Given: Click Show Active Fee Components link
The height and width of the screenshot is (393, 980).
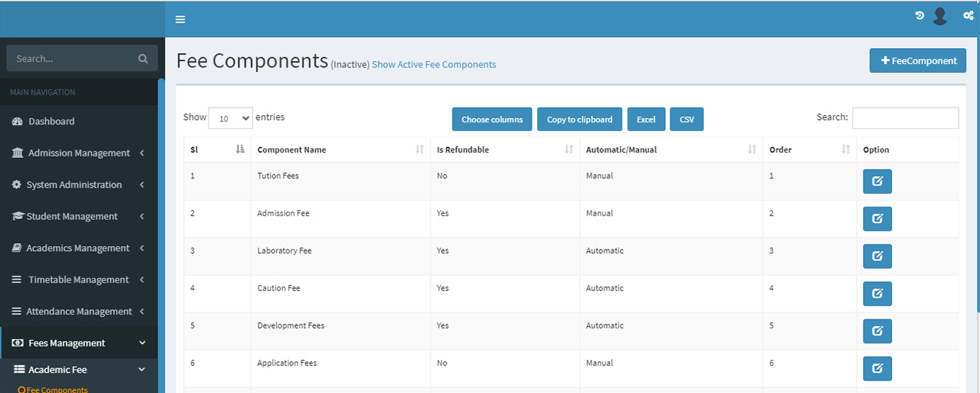Looking at the screenshot, I should pyautogui.click(x=434, y=65).
